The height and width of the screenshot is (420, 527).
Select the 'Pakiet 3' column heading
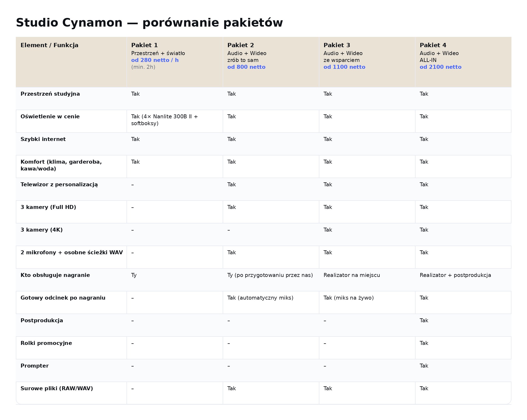tap(337, 45)
